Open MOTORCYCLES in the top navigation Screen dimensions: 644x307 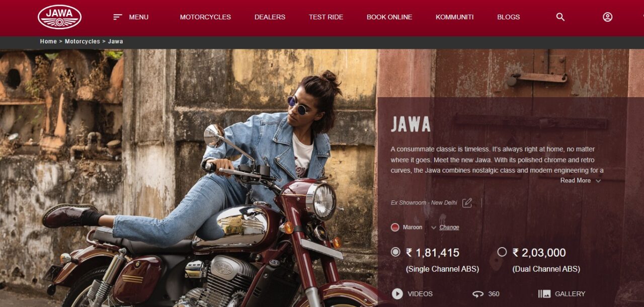(x=205, y=17)
